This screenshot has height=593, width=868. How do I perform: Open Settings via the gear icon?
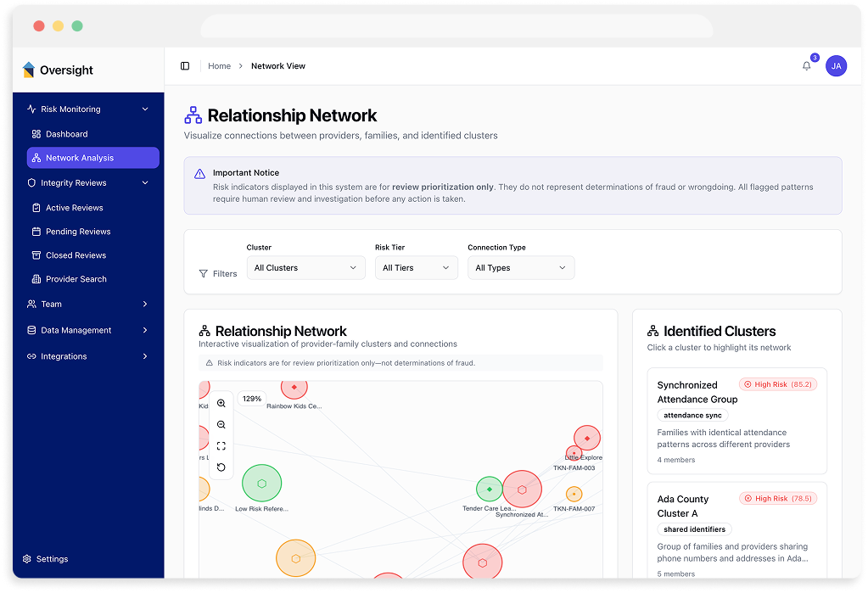tap(28, 558)
